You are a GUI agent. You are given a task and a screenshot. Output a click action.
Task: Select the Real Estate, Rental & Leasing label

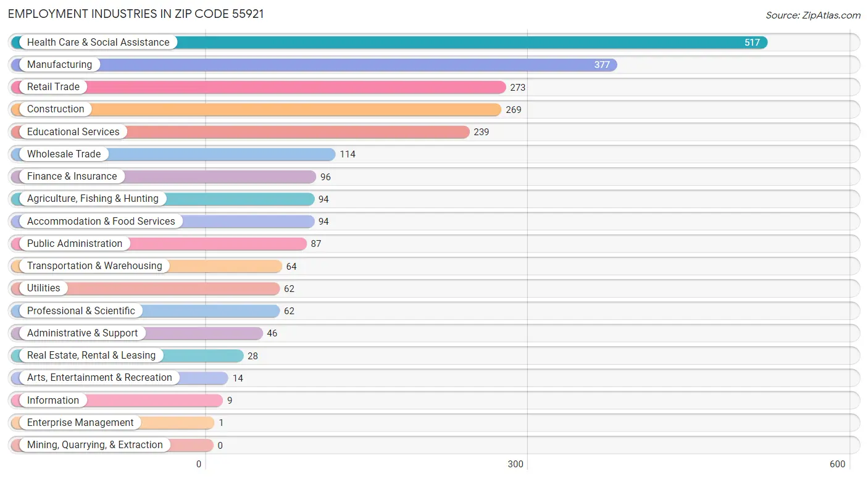[91, 355]
